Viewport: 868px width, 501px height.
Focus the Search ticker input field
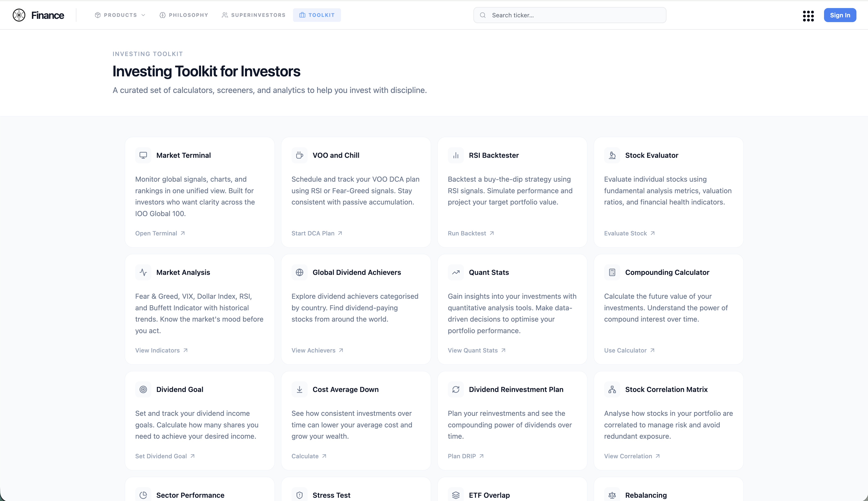[570, 15]
